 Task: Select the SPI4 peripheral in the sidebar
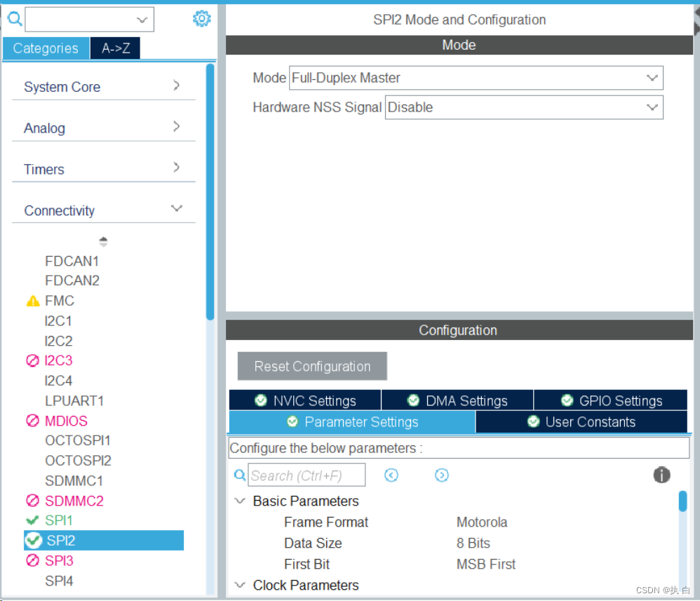click(x=60, y=581)
